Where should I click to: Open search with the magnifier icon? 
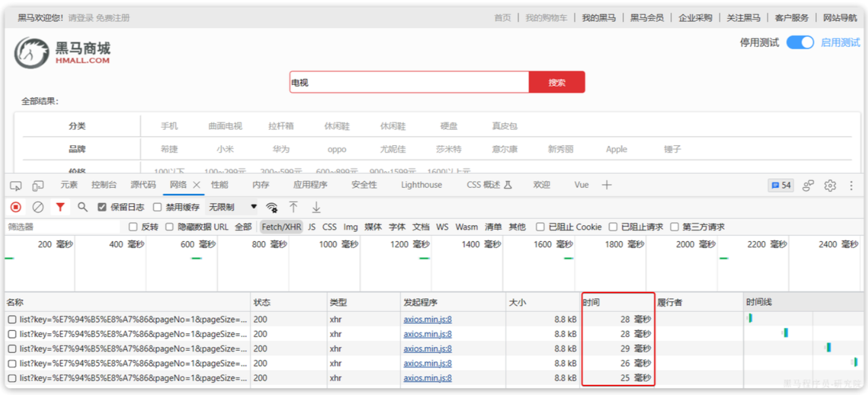(x=82, y=207)
